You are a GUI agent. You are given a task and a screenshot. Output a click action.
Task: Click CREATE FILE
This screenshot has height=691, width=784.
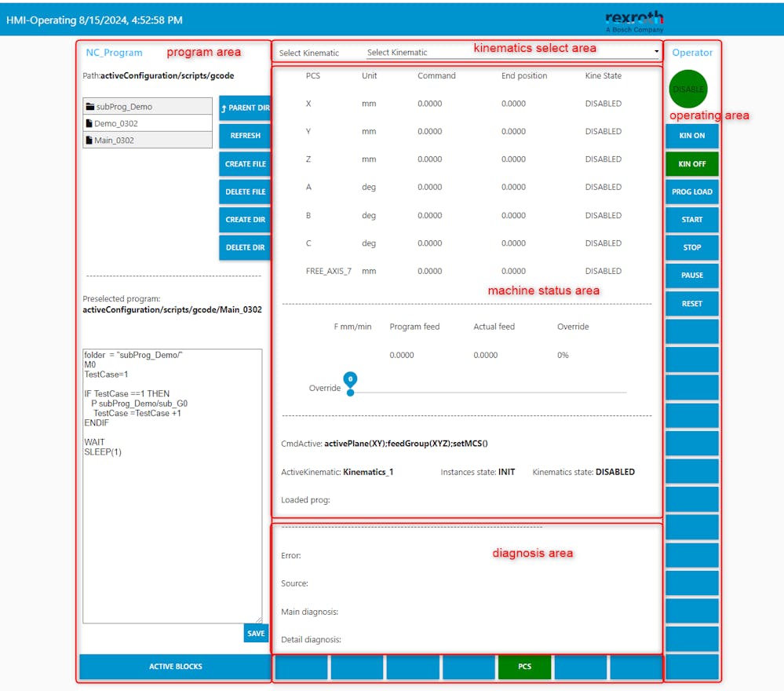click(245, 163)
